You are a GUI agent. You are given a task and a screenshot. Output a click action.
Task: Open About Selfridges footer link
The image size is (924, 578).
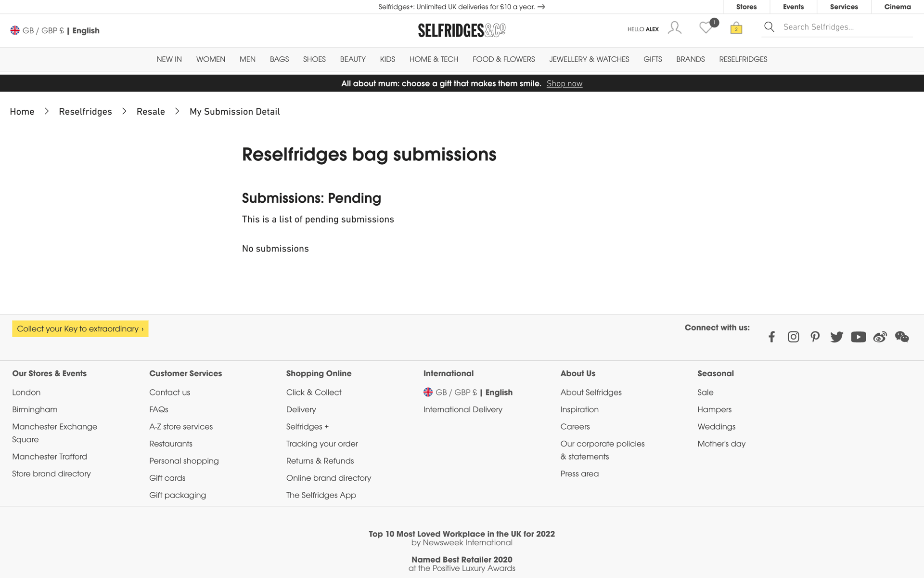coord(591,392)
